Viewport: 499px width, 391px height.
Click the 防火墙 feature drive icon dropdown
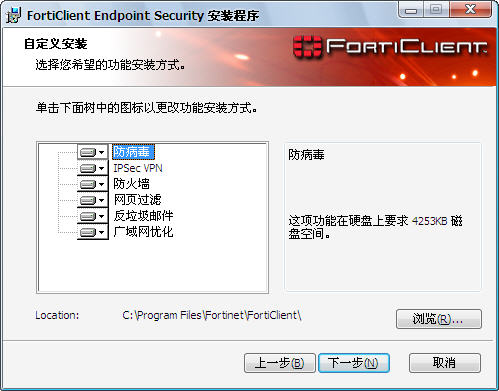pyautogui.click(x=93, y=184)
